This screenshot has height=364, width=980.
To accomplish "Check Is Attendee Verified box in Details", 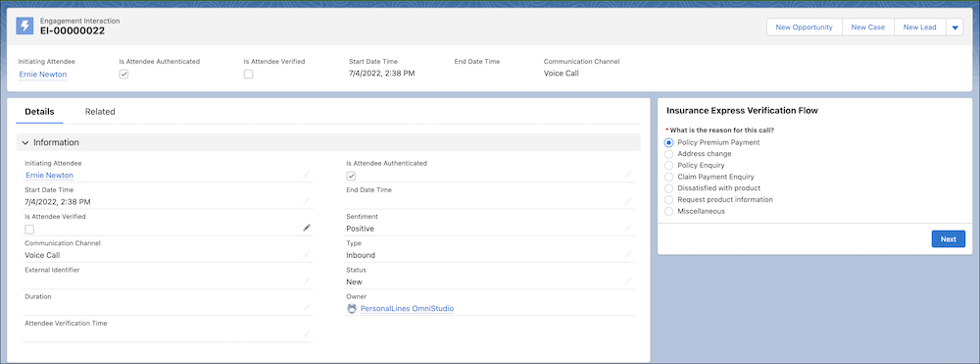I will click(x=29, y=230).
